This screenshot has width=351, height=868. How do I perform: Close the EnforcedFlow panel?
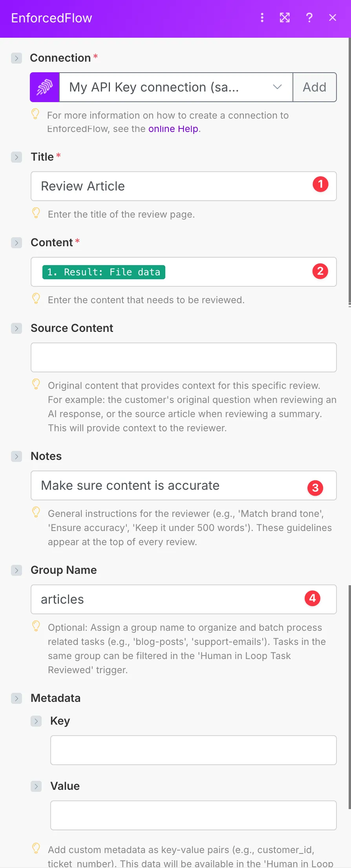click(333, 18)
